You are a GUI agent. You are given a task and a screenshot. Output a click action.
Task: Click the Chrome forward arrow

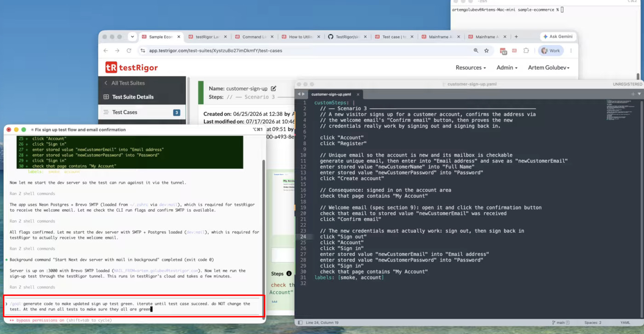(x=117, y=51)
